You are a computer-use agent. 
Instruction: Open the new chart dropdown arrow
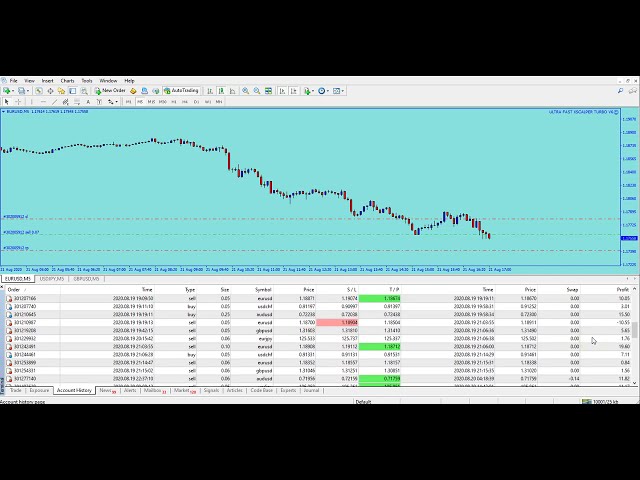(13, 90)
